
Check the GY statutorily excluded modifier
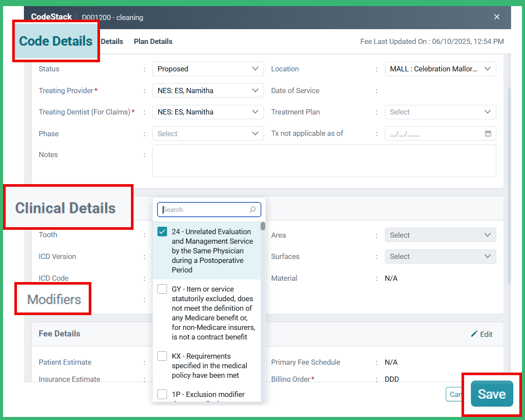point(162,289)
